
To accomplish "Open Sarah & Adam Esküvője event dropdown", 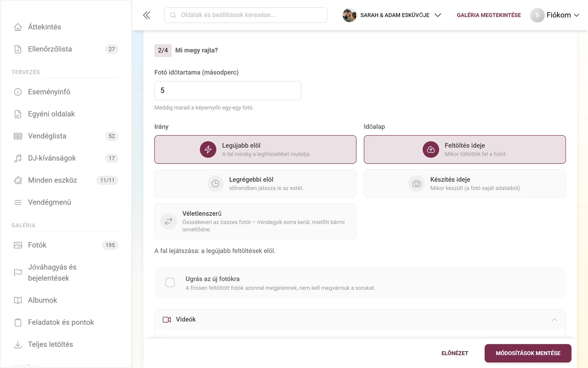I will [x=392, y=15].
